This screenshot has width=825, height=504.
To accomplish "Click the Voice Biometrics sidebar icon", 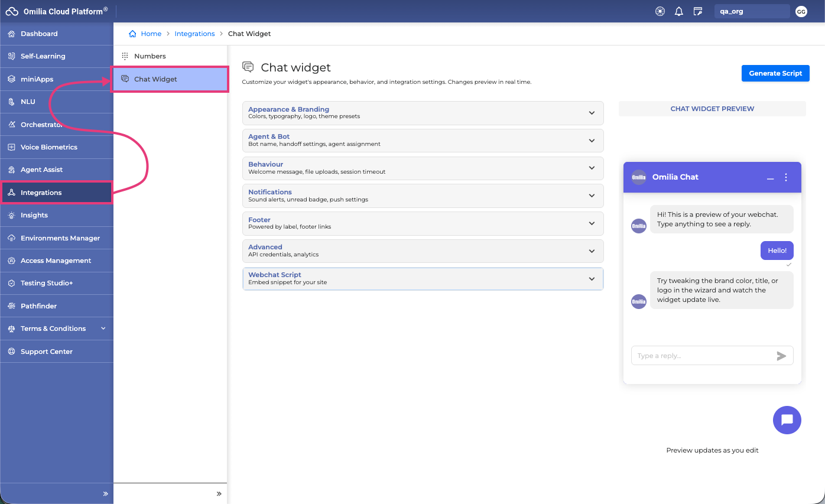I will click(11, 147).
